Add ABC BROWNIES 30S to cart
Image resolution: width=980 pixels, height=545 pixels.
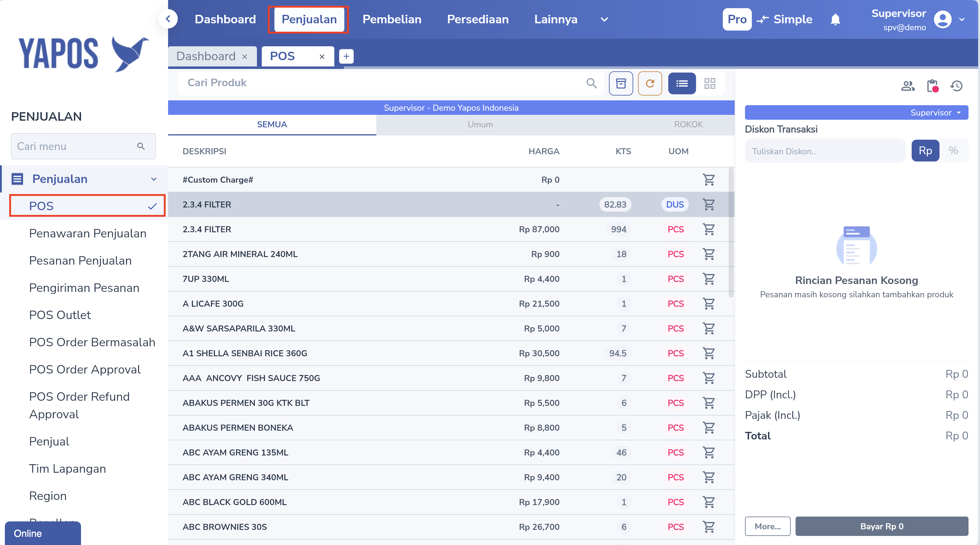click(708, 527)
